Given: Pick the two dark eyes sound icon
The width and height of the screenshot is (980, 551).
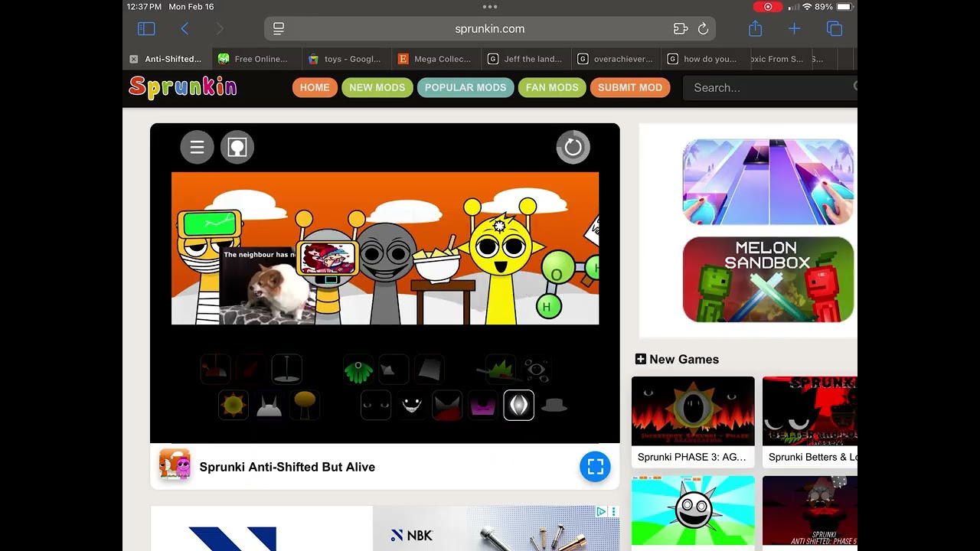Looking at the screenshot, I should click(x=376, y=405).
